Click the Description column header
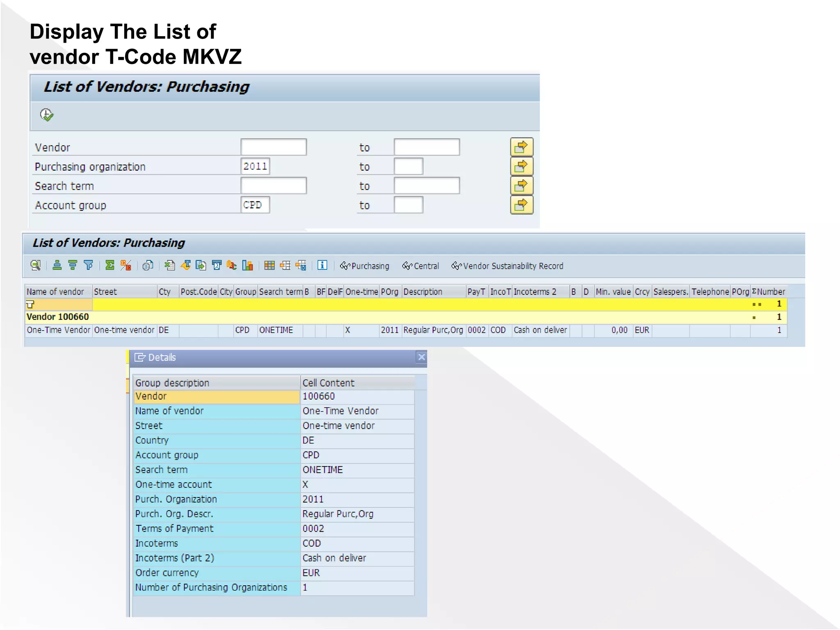The image size is (840, 630). tap(434, 292)
